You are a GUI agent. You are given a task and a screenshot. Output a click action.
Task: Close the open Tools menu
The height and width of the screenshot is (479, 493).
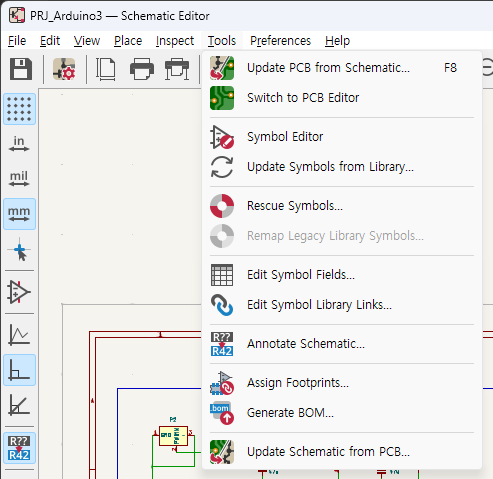tap(222, 41)
